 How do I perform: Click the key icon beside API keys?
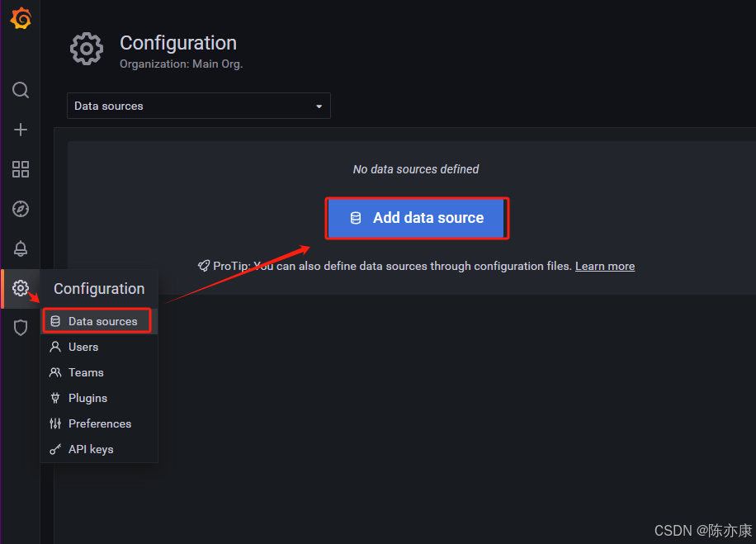(x=55, y=449)
